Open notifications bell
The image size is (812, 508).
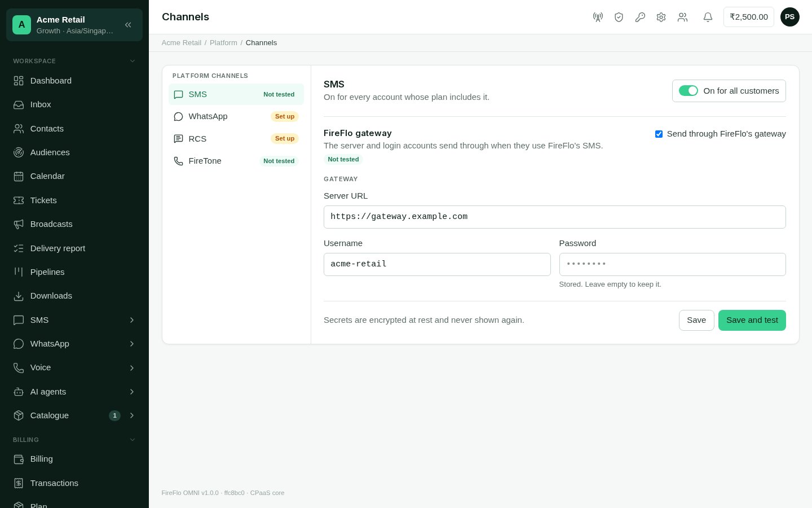tap(708, 17)
